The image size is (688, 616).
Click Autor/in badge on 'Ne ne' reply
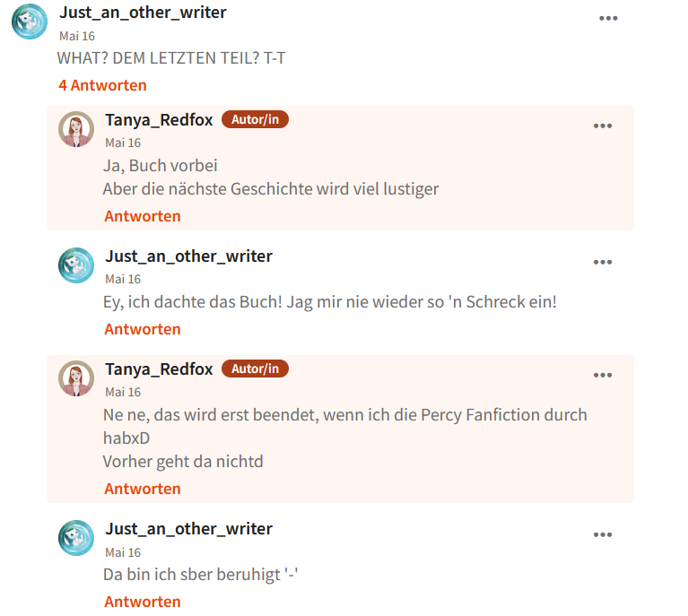pos(255,369)
